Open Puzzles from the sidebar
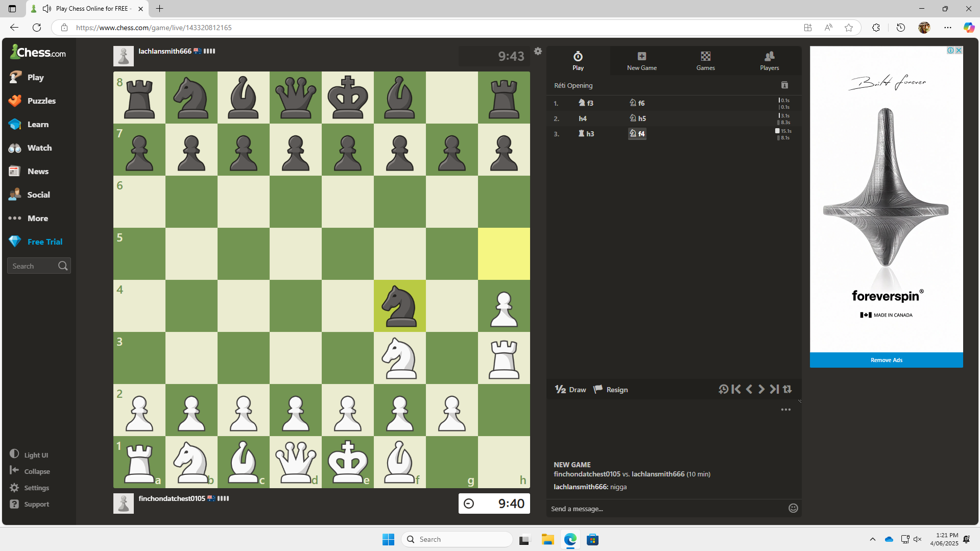 point(41,101)
